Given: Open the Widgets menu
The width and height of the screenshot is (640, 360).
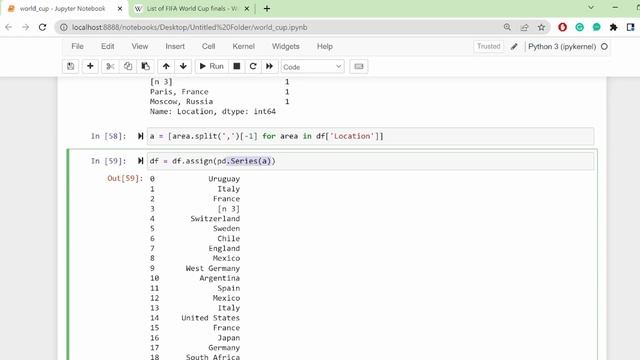Looking at the screenshot, I should (286, 47).
